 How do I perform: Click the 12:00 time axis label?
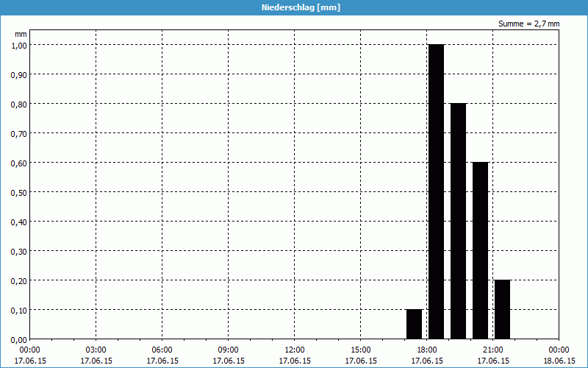295,350
